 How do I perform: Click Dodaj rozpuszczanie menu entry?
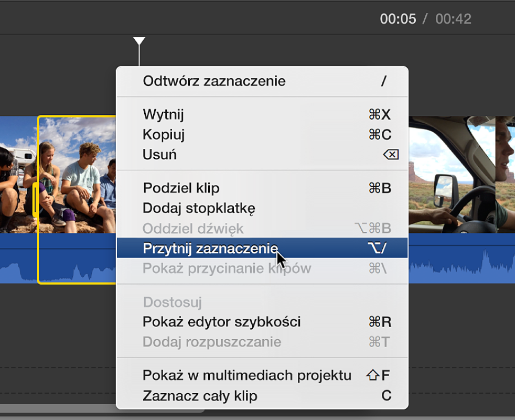pos(262,342)
